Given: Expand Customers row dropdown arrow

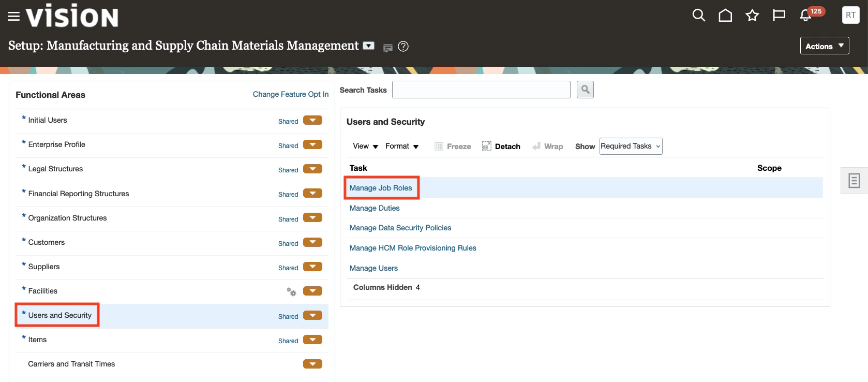Looking at the screenshot, I should click(312, 242).
